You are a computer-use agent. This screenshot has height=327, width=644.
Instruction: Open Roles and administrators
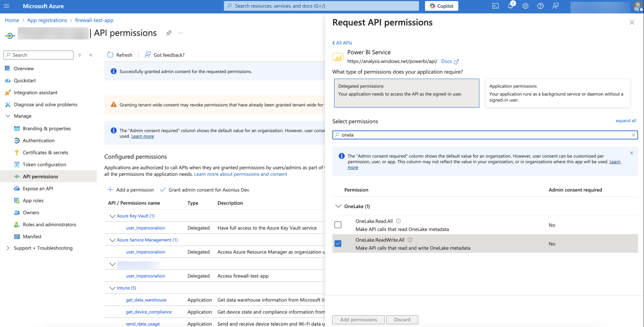pos(49,224)
